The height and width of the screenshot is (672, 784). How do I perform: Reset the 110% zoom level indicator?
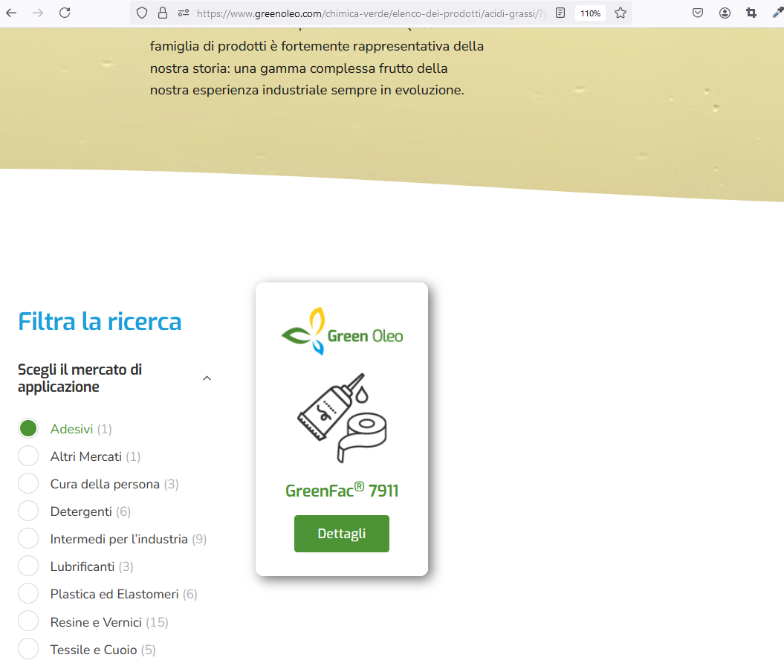tap(591, 13)
